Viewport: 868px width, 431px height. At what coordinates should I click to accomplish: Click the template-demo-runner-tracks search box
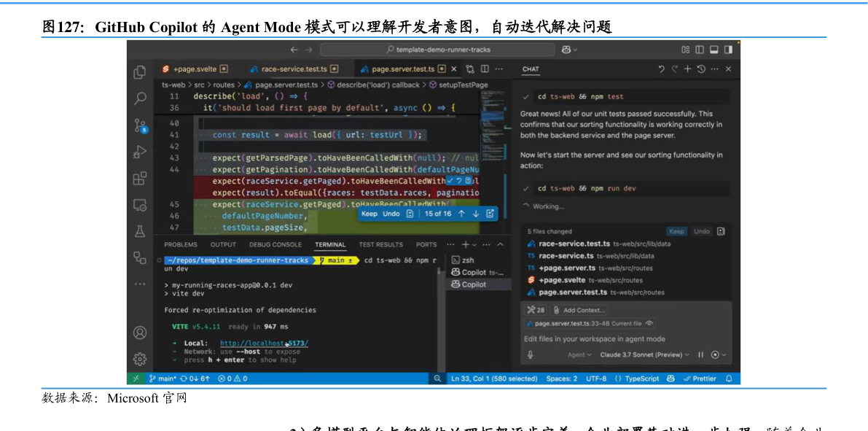[437, 50]
